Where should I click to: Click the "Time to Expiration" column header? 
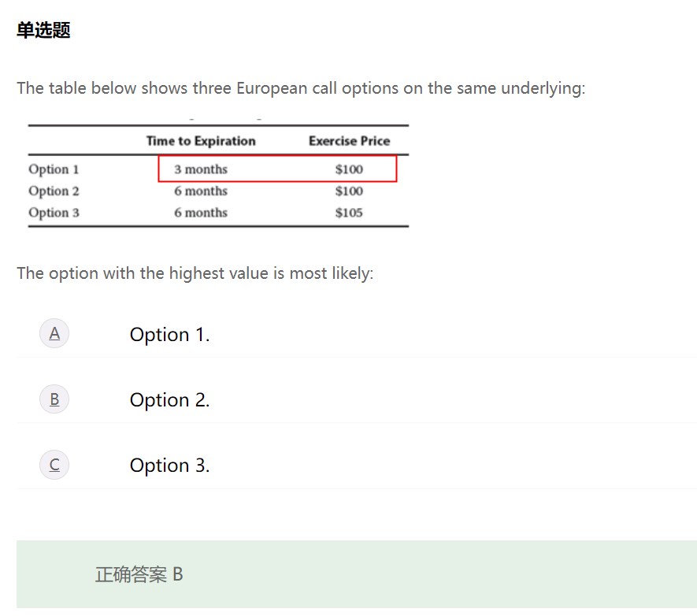201,141
